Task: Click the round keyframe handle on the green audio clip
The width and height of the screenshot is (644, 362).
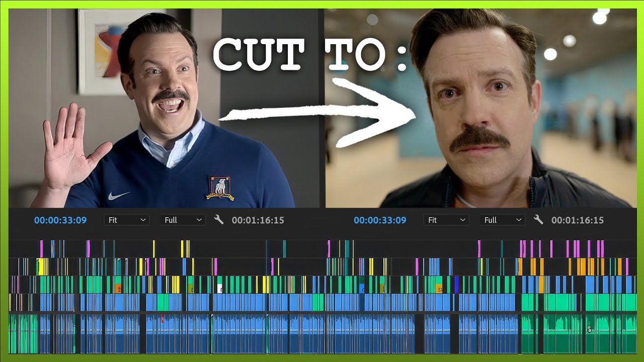Action: pos(589,330)
